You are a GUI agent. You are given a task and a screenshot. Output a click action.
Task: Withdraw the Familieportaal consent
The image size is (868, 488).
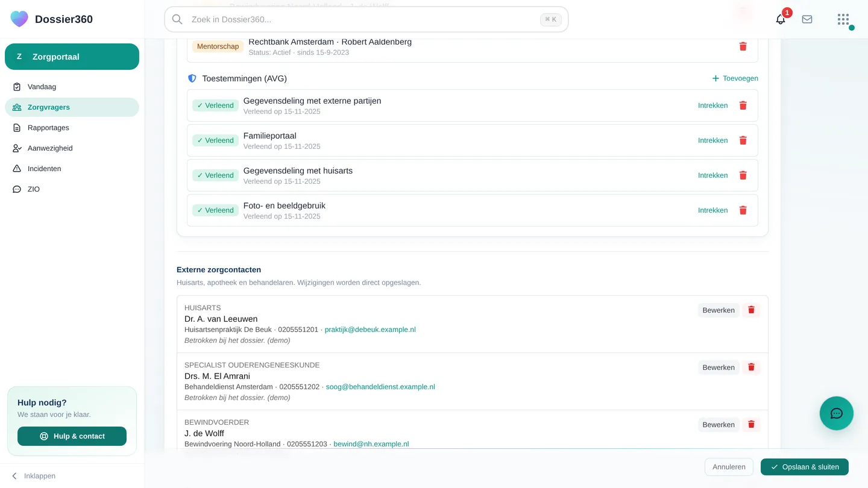[713, 140]
